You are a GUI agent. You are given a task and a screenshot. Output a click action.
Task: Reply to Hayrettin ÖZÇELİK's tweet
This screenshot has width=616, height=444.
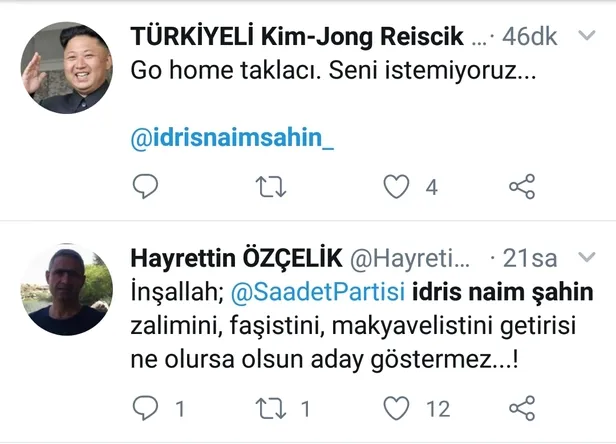coord(146,408)
